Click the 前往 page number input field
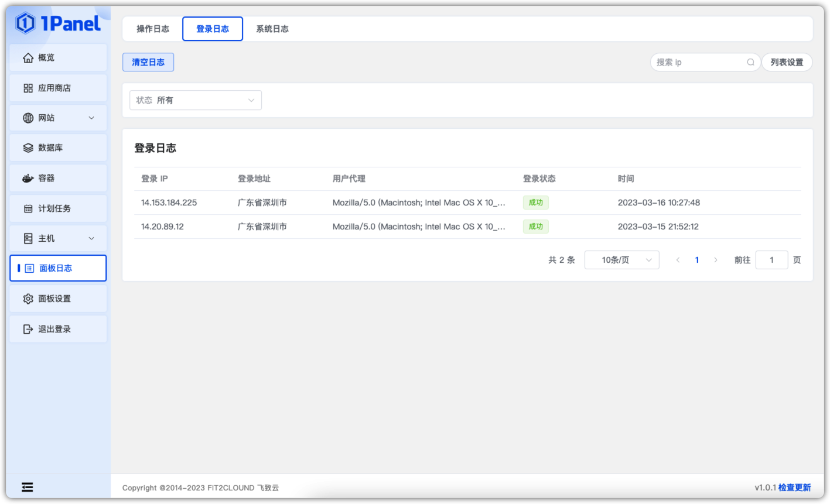This screenshot has width=830, height=504. tap(771, 259)
